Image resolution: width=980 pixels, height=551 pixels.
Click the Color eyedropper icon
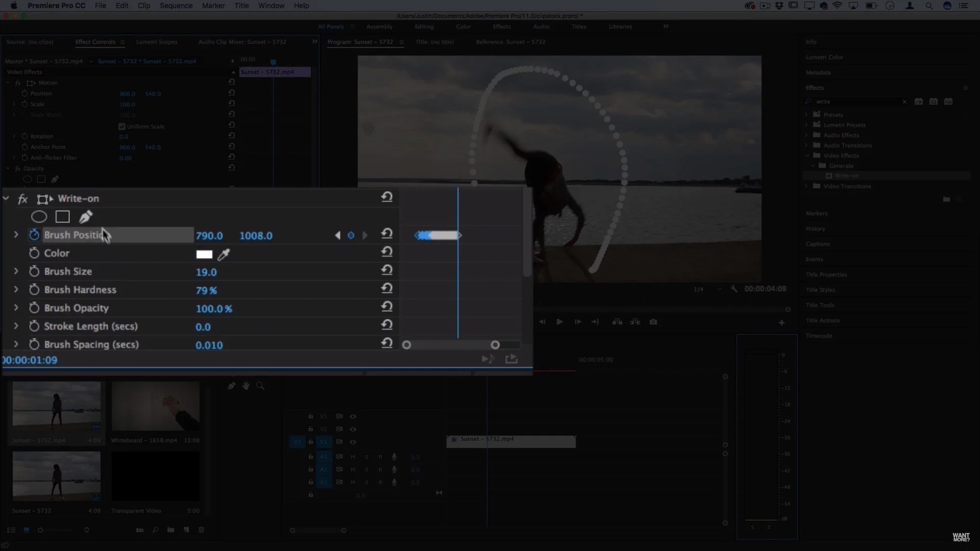(224, 254)
